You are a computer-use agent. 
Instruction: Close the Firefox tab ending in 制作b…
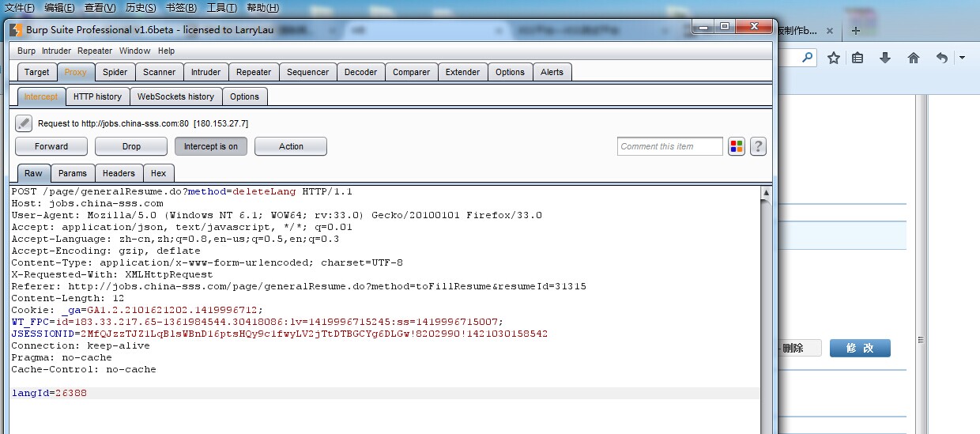point(830,31)
